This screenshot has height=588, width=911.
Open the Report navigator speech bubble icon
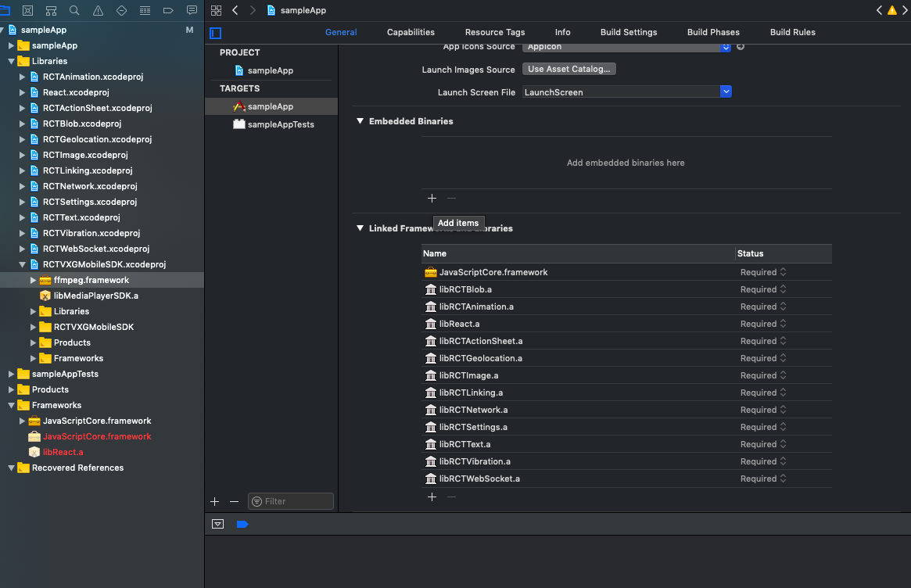(x=192, y=11)
